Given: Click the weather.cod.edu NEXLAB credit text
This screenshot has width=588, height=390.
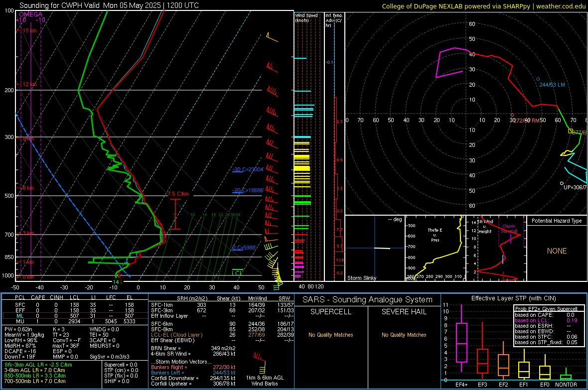Looking at the screenshot, I should (x=484, y=6).
